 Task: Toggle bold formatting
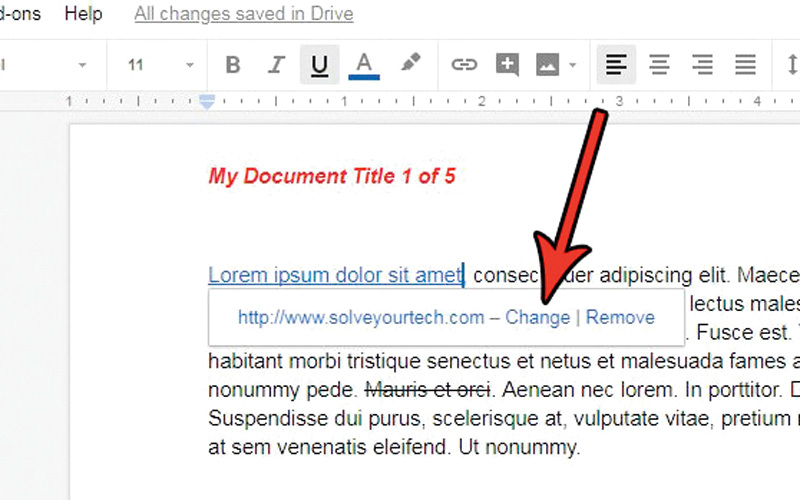[233, 65]
